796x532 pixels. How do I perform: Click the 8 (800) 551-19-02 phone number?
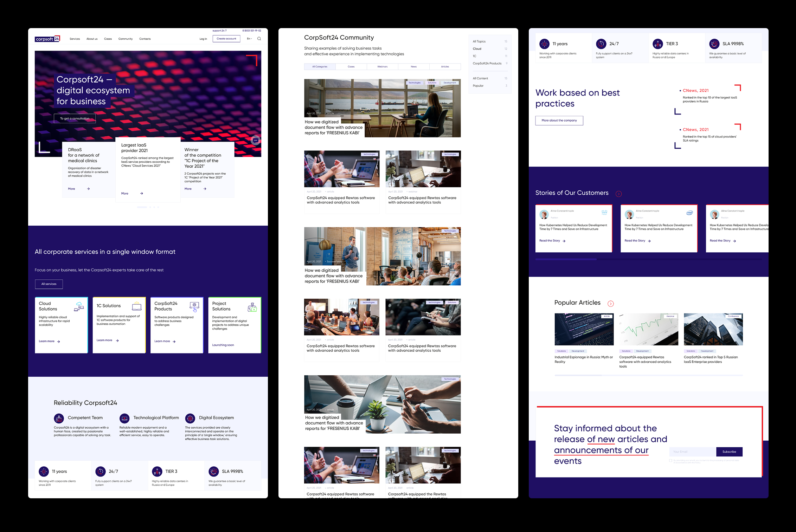[x=252, y=31]
